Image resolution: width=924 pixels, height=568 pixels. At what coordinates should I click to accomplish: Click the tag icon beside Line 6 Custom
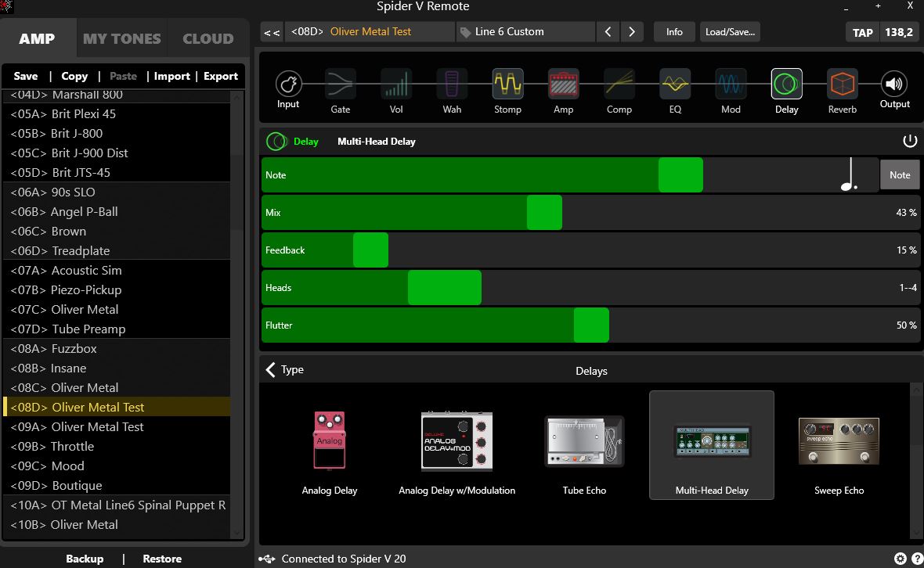pos(466,32)
